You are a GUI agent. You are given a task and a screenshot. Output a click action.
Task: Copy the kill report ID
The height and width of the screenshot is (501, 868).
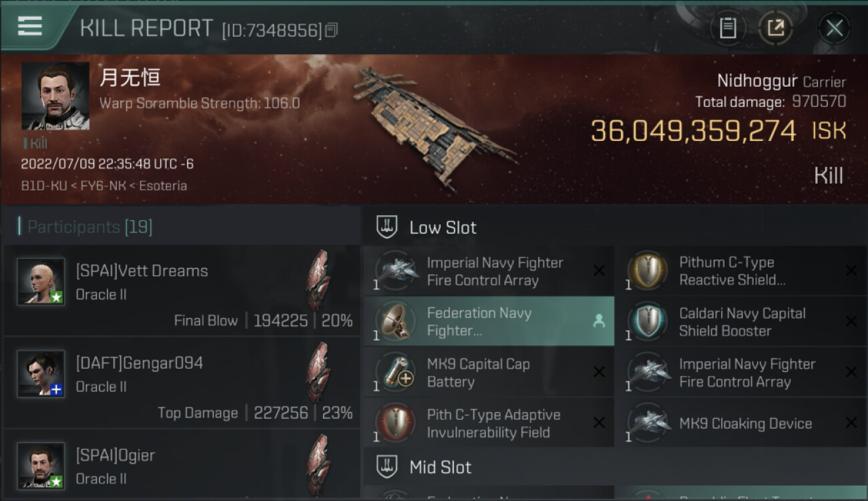coord(332,30)
